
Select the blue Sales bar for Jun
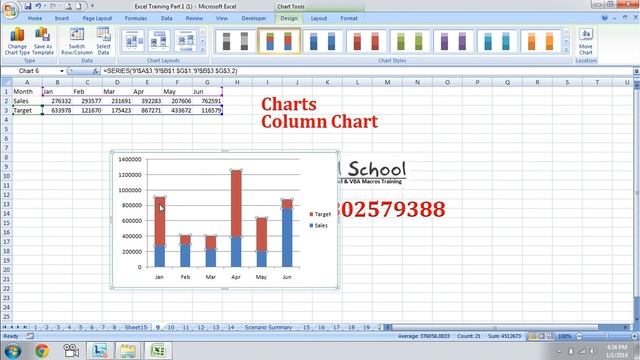(x=287, y=238)
